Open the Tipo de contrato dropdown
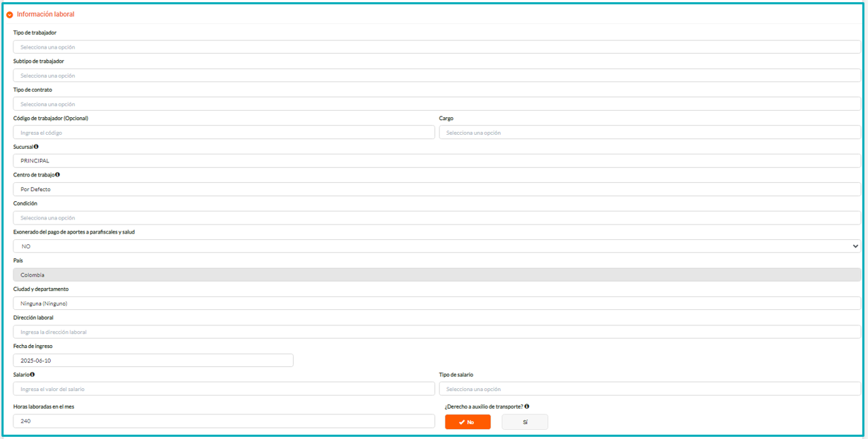The image size is (868, 439). (436, 104)
